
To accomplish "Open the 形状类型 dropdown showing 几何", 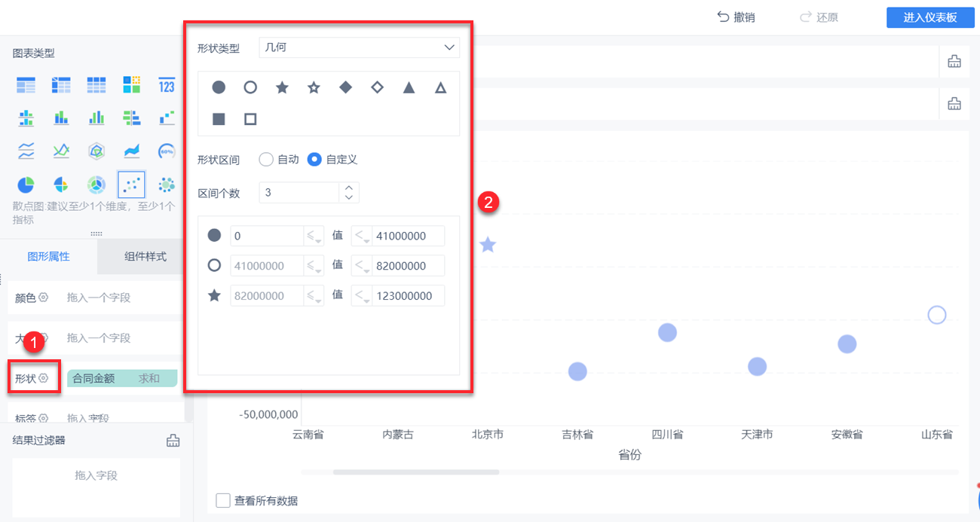I will click(x=359, y=47).
